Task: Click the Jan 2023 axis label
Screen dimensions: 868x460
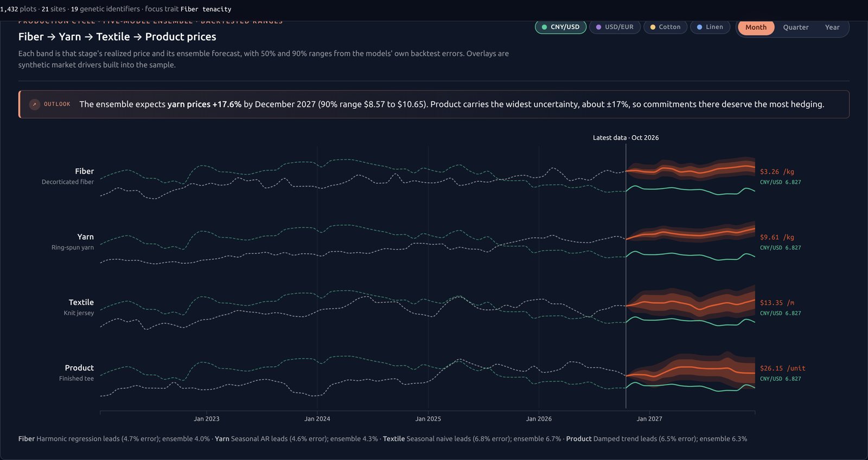Action: (x=207, y=419)
